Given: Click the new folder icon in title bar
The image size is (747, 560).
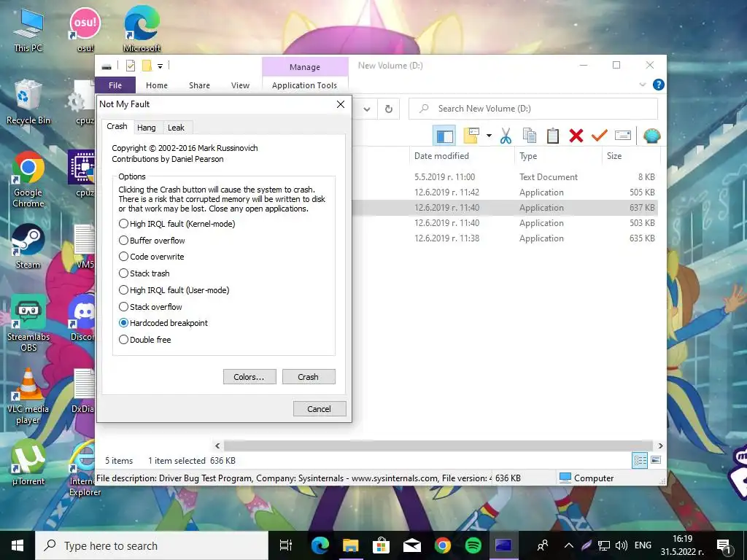Looking at the screenshot, I should click(x=147, y=66).
